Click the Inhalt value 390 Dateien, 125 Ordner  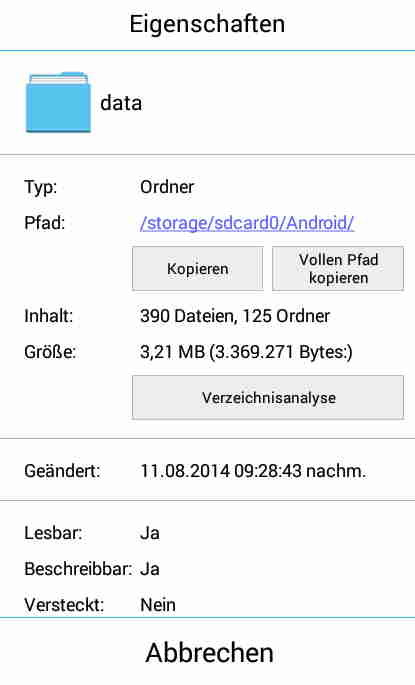click(235, 316)
